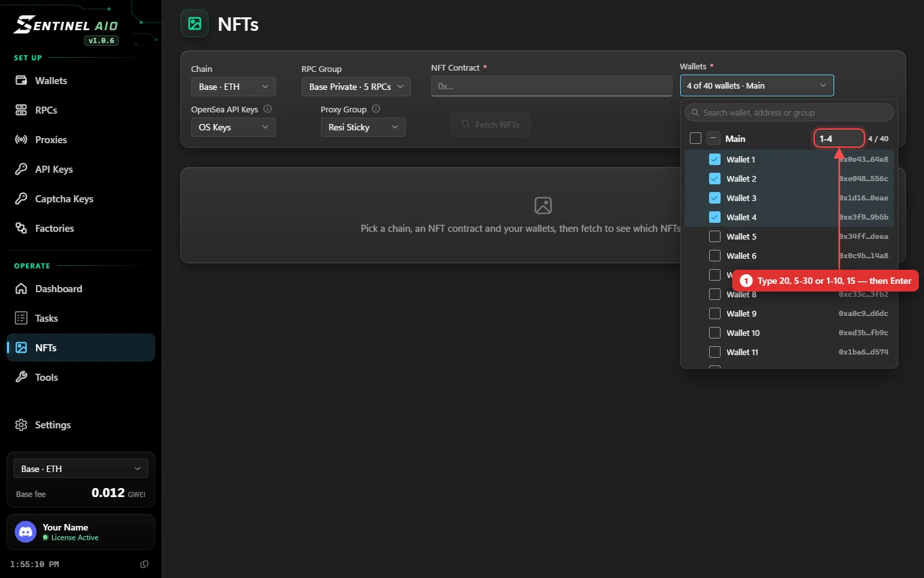Check the Wallet 6 checkbox
Image resolution: width=924 pixels, height=578 pixels.
tap(715, 256)
